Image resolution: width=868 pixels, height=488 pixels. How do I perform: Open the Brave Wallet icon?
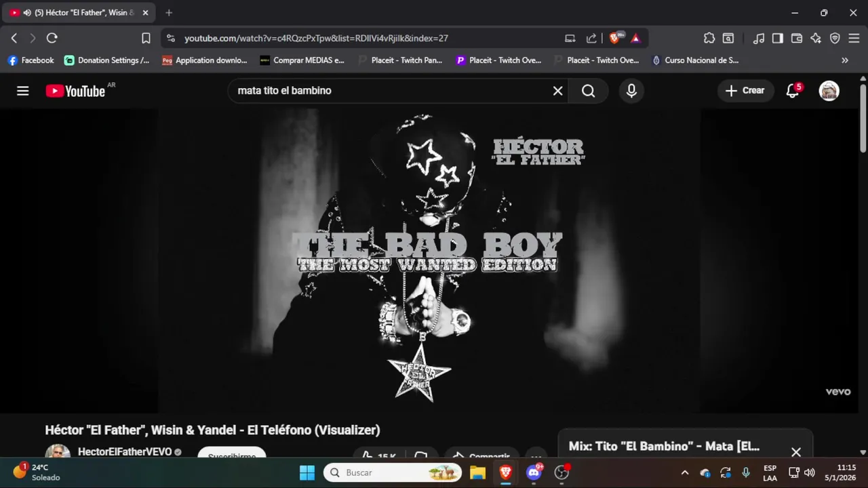[797, 39]
